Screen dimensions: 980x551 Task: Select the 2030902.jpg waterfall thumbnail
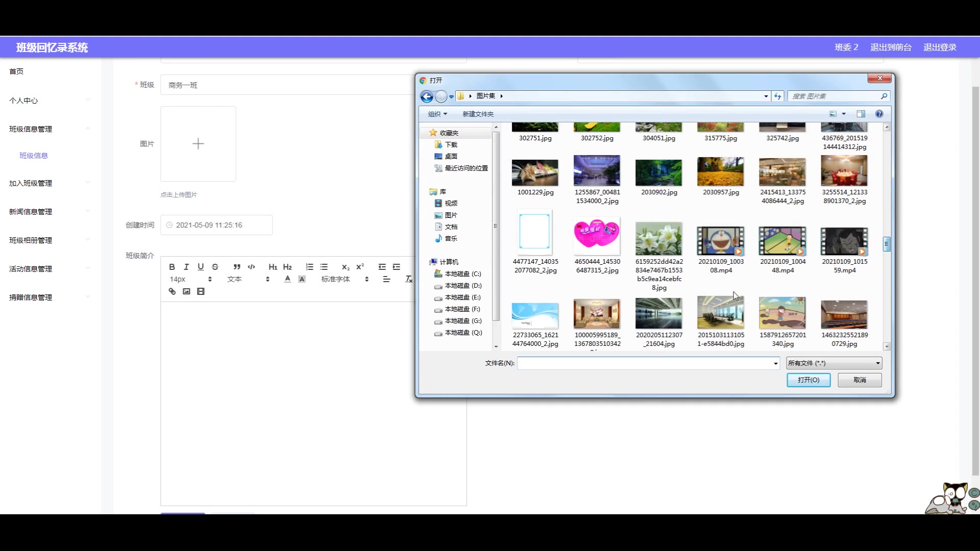[658, 173]
